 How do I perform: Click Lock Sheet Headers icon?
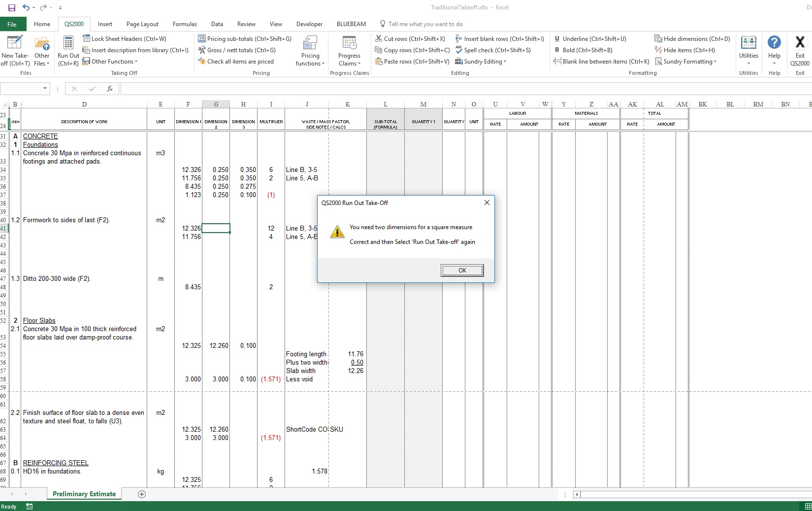(x=86, y=38)
